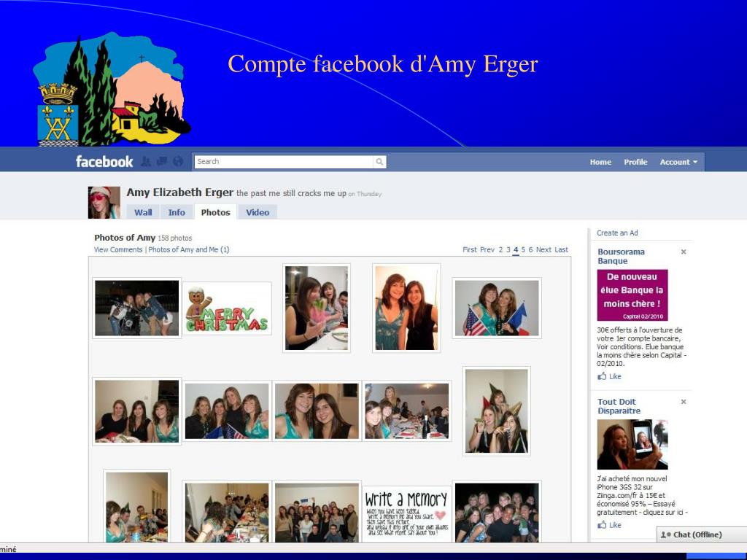Open Photos of Amy and Me (1)
Viewport: 747px width, 560px height.
189,249
